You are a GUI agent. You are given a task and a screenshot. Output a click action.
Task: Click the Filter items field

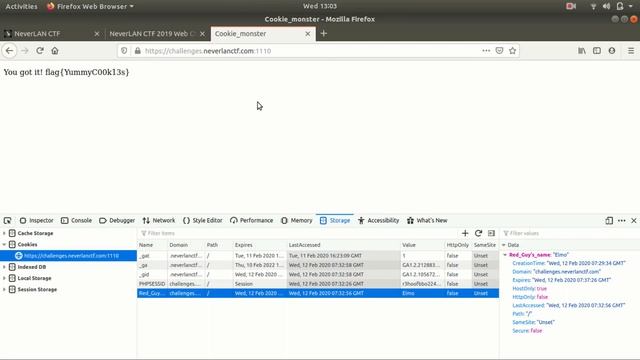tap(298, 233)
